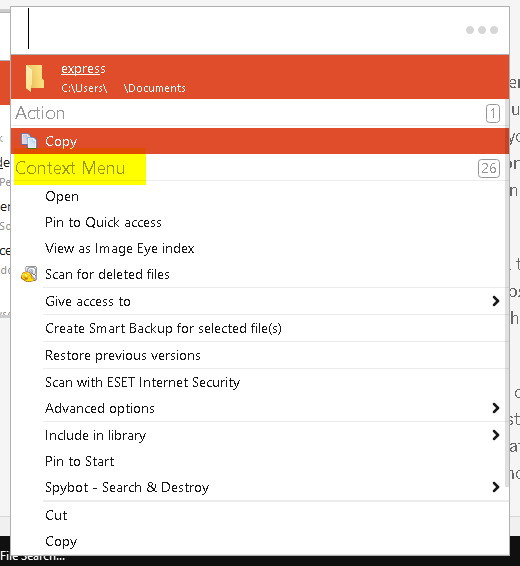The height and width of the screenshot is (566, 520).
Task: Select Copy at bottom of context menu
Action: (x=61, y=541)
